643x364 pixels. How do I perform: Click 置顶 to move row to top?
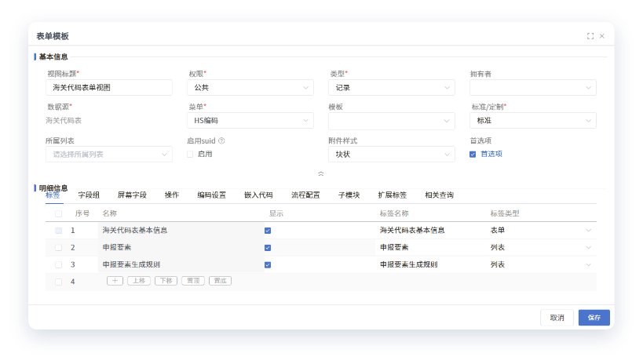point(192,280)
